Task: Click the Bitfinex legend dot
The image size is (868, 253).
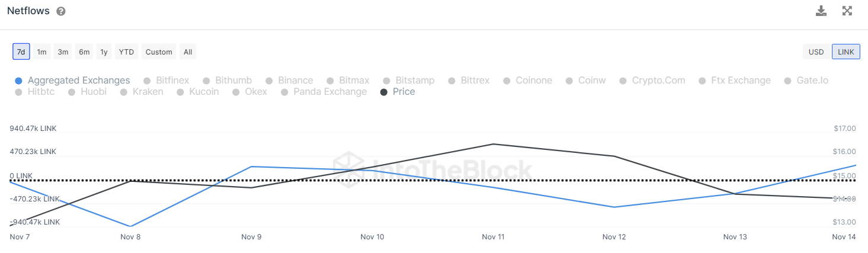Action: 147,81
